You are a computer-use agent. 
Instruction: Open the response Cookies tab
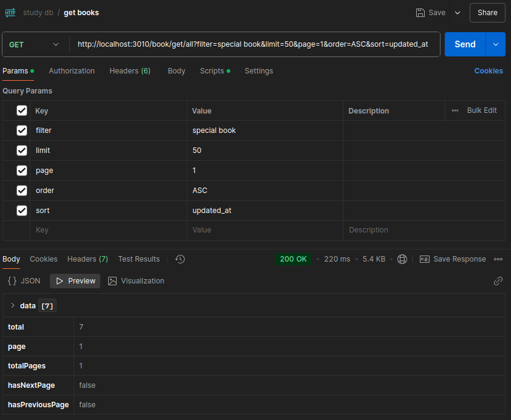point(44,259)
